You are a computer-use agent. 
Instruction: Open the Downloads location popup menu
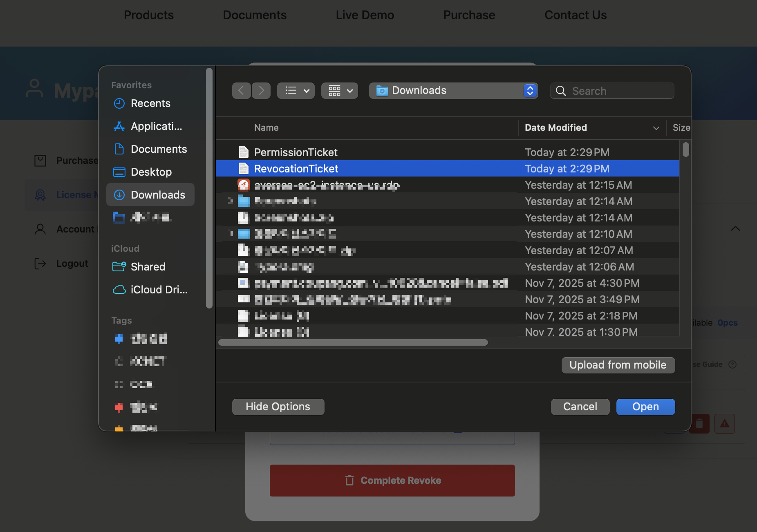click(453, 91)
